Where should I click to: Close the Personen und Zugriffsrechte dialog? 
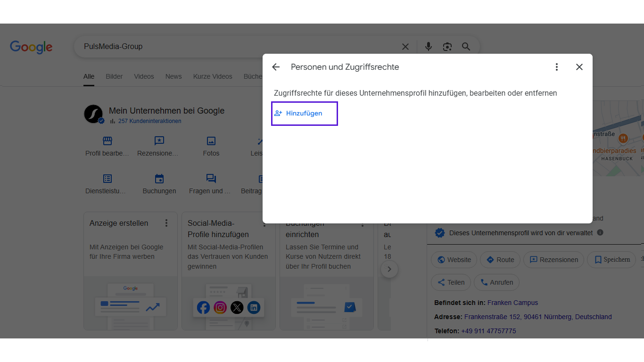pyautogui.click(x=579, y=67)
